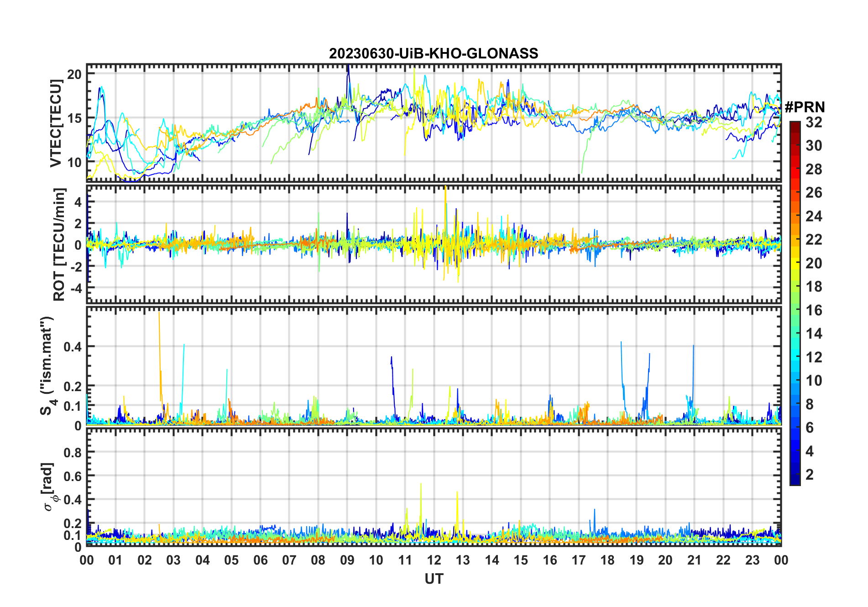Click the plot title 20230630-UiB-KHO-GLONASS

point(434,54)
